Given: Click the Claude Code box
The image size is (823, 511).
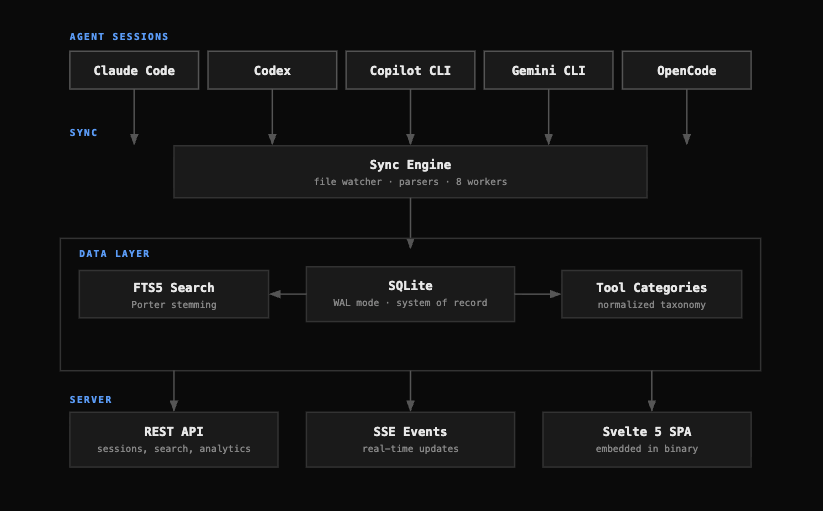Looking at the screenshot, I should coord(134,70).
